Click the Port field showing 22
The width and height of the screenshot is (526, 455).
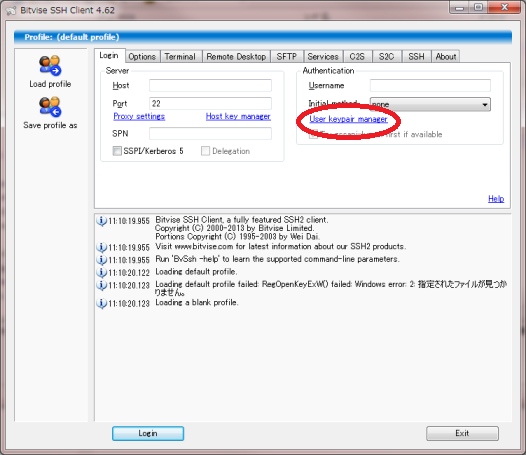point(210,103)
